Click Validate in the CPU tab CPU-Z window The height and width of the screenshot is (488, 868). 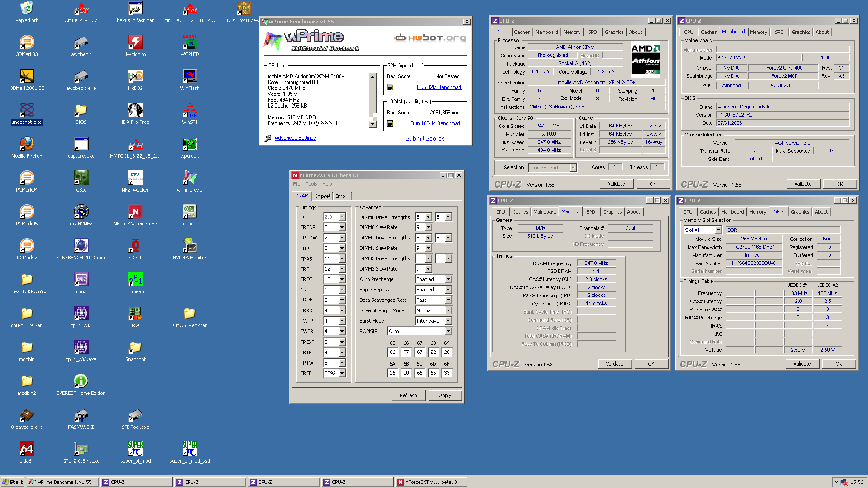(616, 184)
